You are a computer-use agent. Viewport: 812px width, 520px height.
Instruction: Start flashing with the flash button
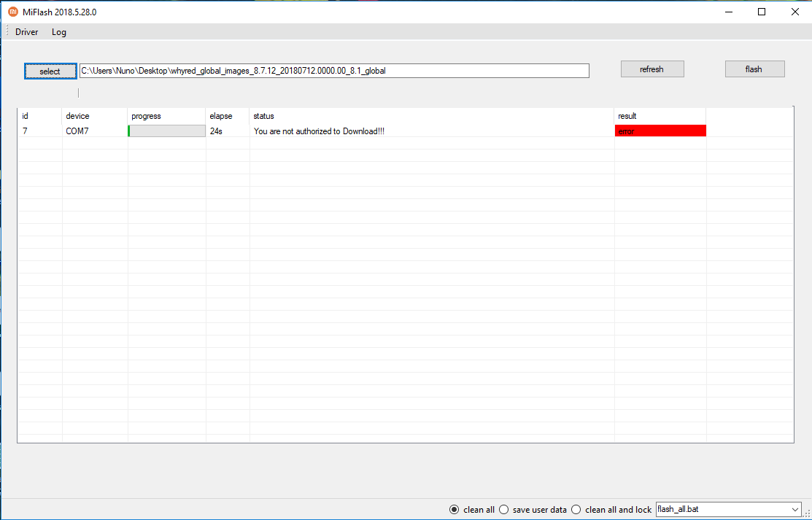(x=754, y=69)
